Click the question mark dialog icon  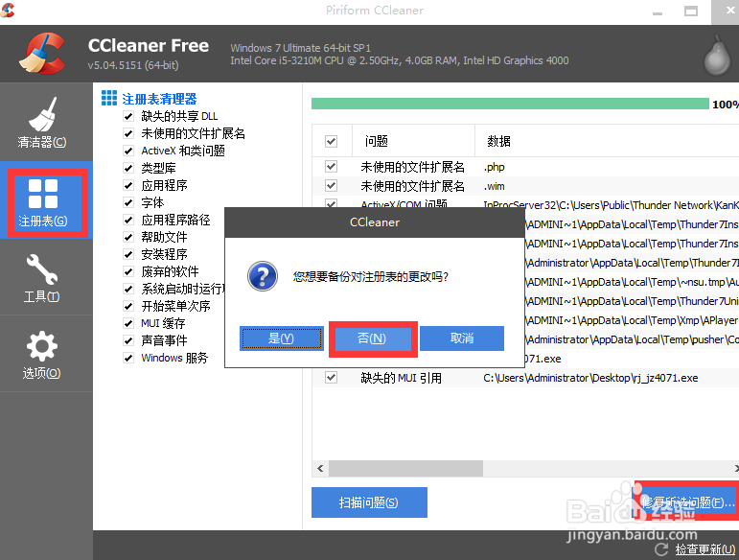263,276
